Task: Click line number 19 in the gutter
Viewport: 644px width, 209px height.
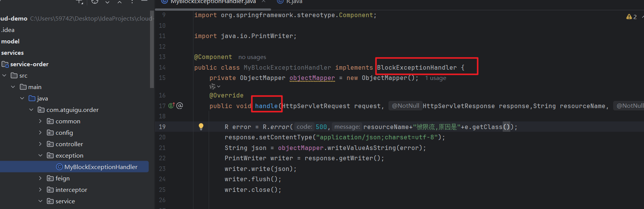Action: tap(162, 127)
